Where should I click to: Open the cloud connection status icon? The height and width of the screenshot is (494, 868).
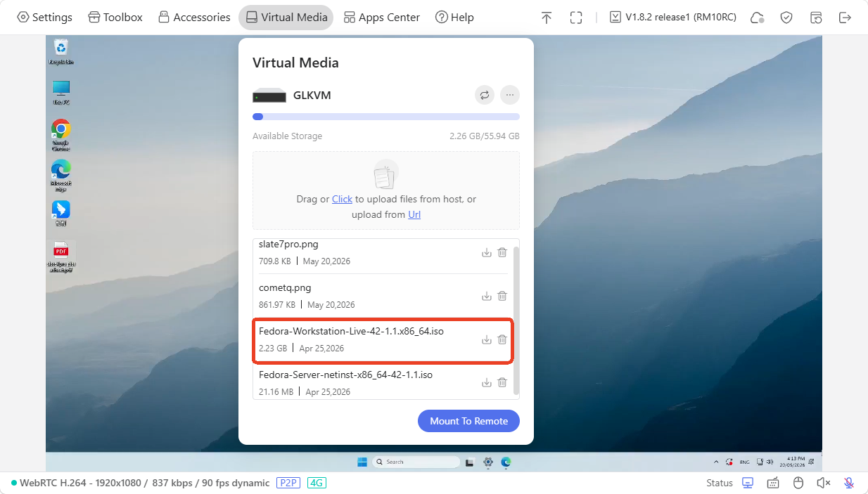[x=758, y=18]
